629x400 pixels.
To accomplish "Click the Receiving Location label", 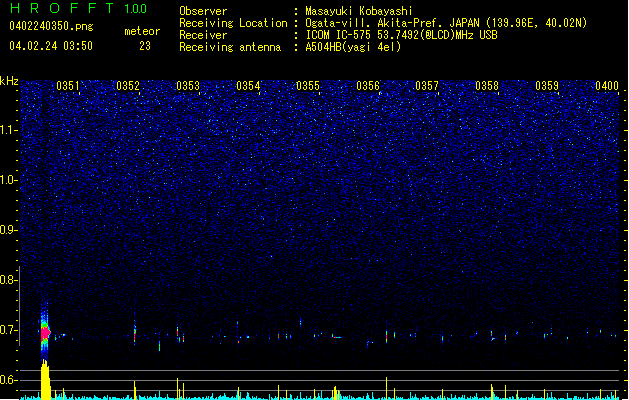I will click(233, 23).
